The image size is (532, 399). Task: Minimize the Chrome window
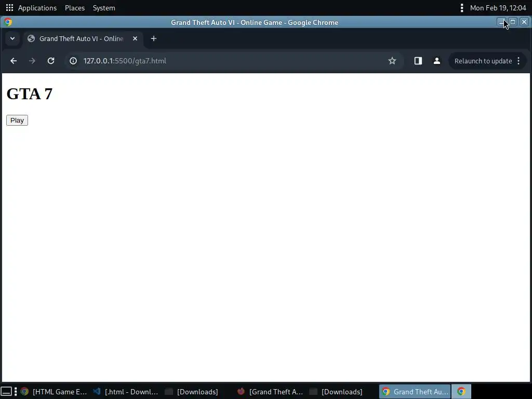point(501,22)
